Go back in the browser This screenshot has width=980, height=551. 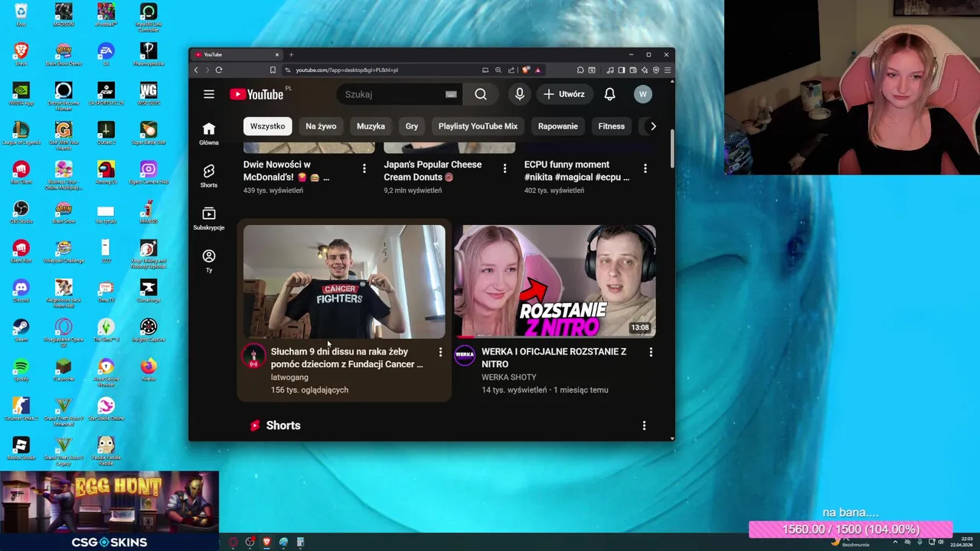click(196, 70)
